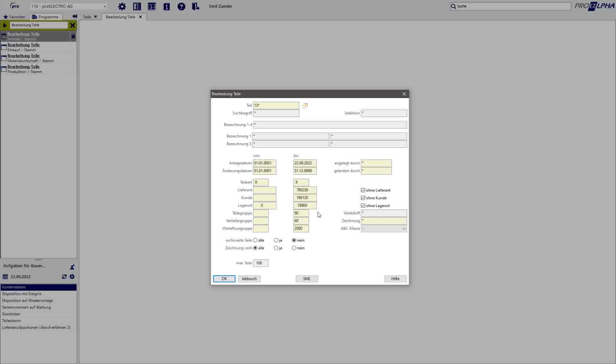Select Disposition mit Ereignis task
This screenshot has height=364, width=616.
click(x=38, y=294)
